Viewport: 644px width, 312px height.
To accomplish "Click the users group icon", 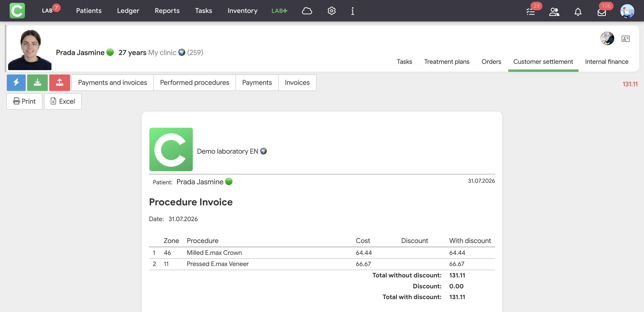I will click(x=554, y=11).
